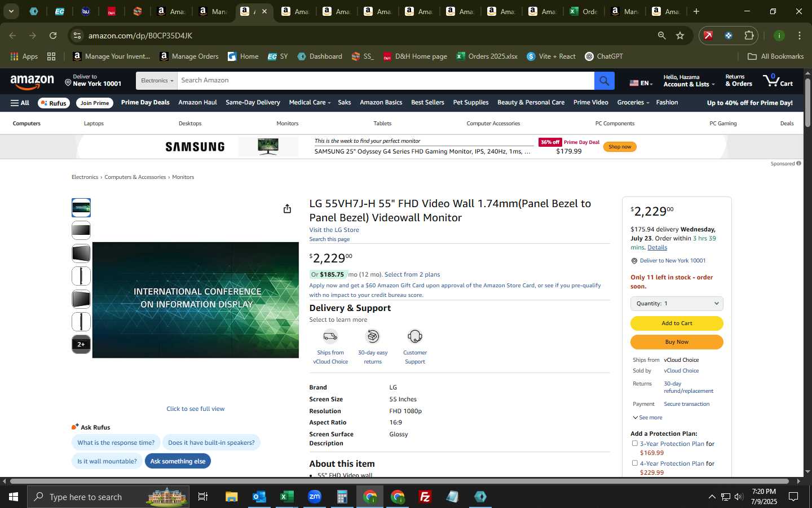Click Select from 2 plans link
This screenshot has width=812, height=508.
[x=412, y=274]
